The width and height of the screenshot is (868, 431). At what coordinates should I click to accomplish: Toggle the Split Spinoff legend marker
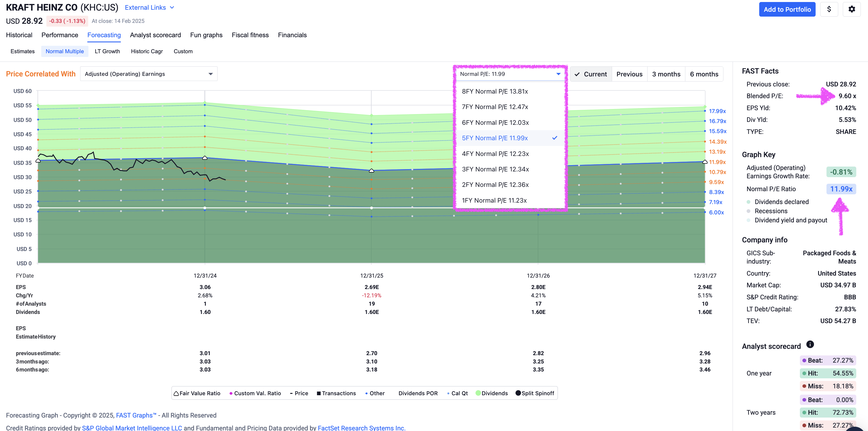pos(518,393)
